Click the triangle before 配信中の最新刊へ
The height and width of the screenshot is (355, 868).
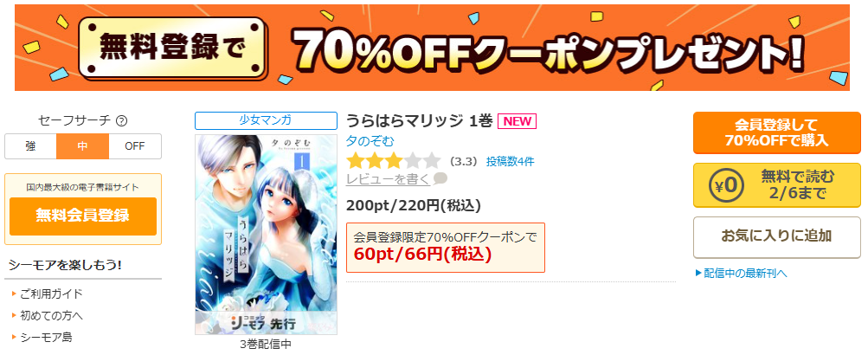click(x=698, y=273)
